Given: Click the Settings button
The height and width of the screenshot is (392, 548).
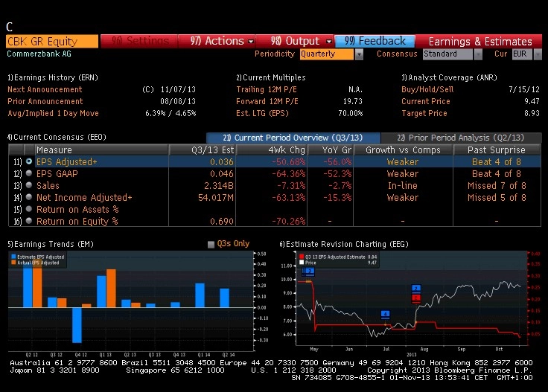Looking at the screenshot, I should pyautogui.click(x=139, y=41).
